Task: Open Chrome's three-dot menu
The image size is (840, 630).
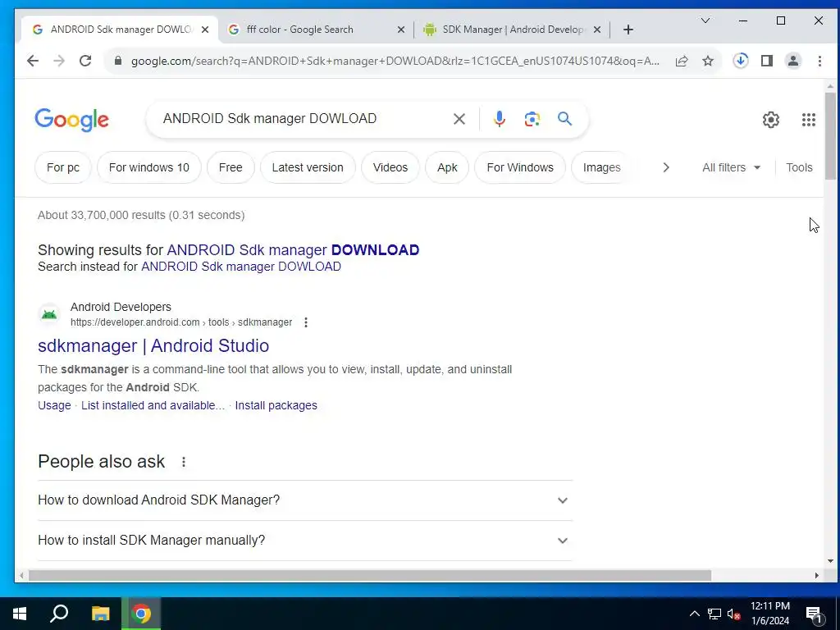Action: 819,61
